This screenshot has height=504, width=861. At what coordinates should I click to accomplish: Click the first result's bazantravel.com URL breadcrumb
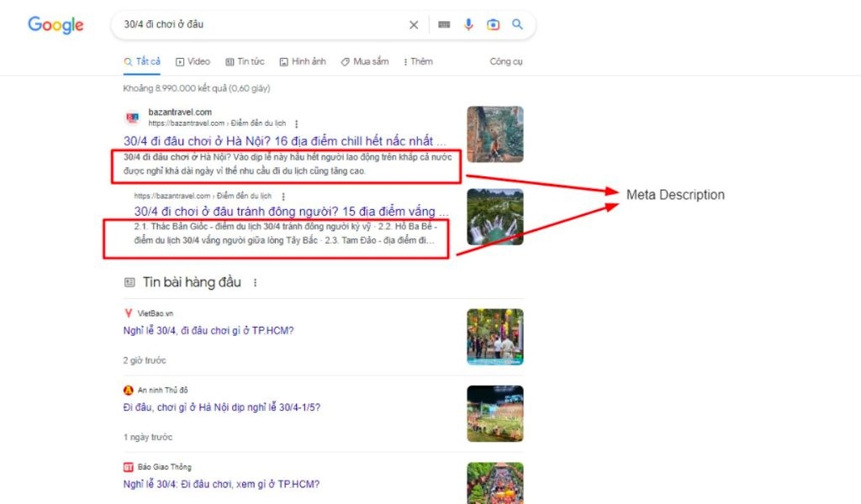217,123
